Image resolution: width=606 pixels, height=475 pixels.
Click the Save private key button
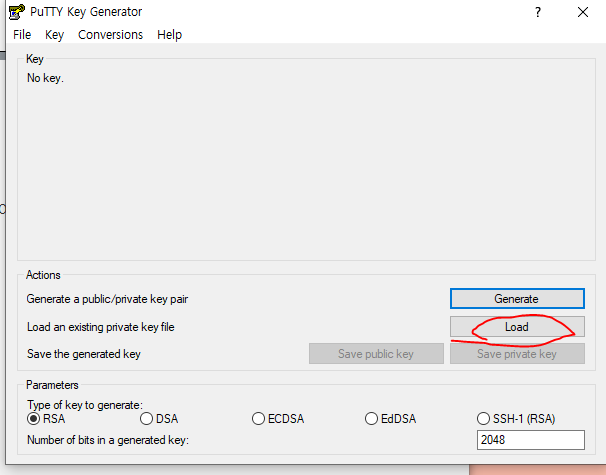517,354
